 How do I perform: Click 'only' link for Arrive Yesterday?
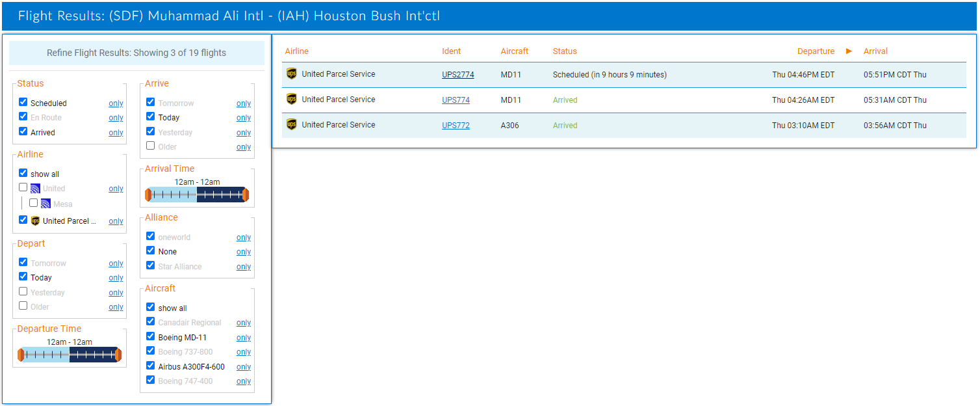[244, 133]
